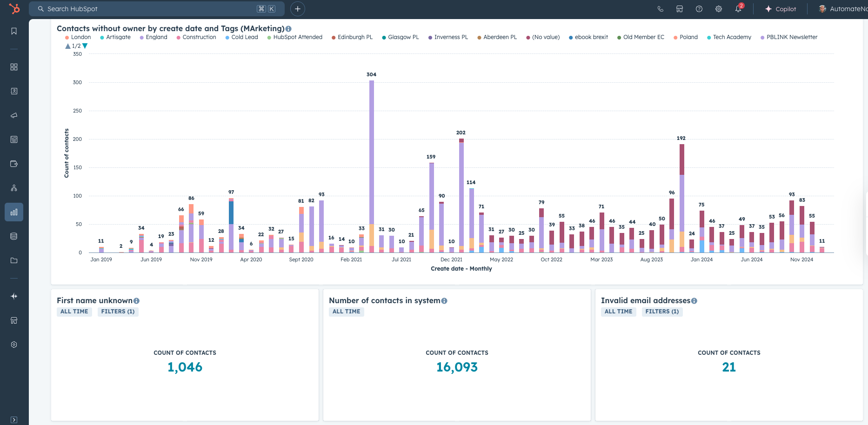Viewport: 868px width, 425px height.
Task: Open Marketing megaphone icon in sidebar
Action: (14, 115)
